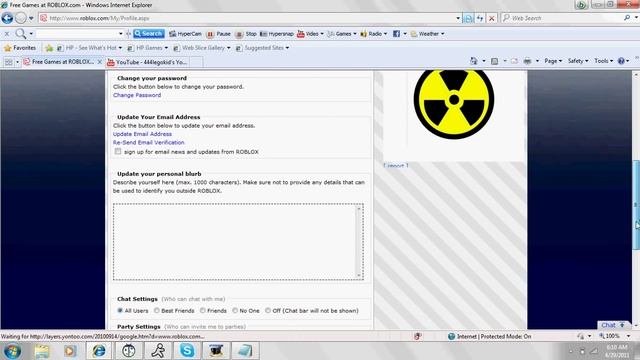Click the Change Password link
Screen dimensions: 640x360
[x=137, y=95]
